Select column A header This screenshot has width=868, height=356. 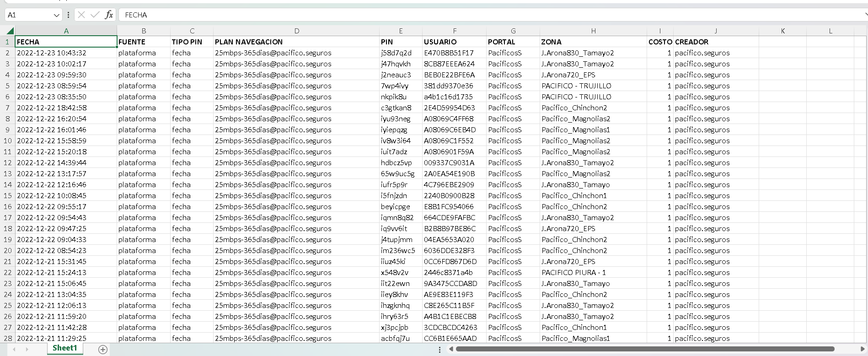click(x=66, y=31)
